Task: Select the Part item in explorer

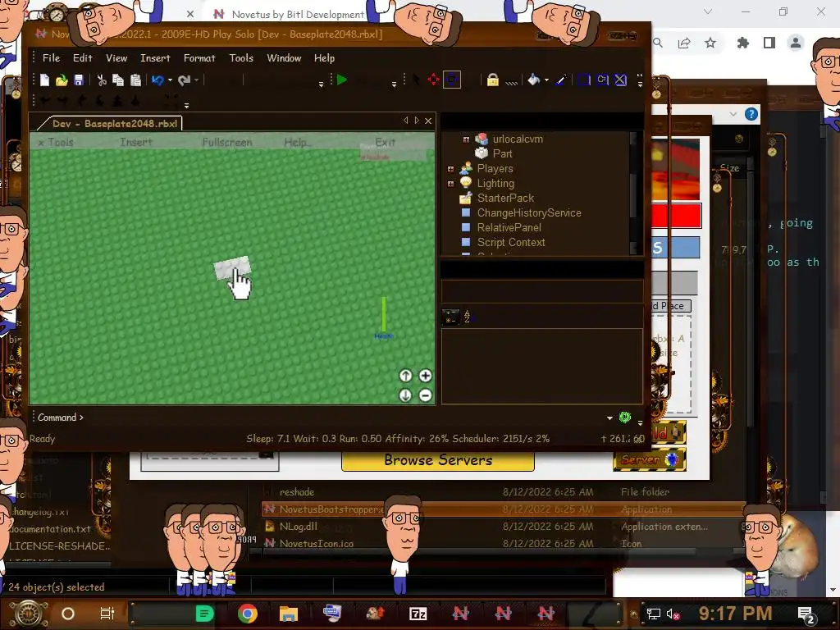Action: 502,153
